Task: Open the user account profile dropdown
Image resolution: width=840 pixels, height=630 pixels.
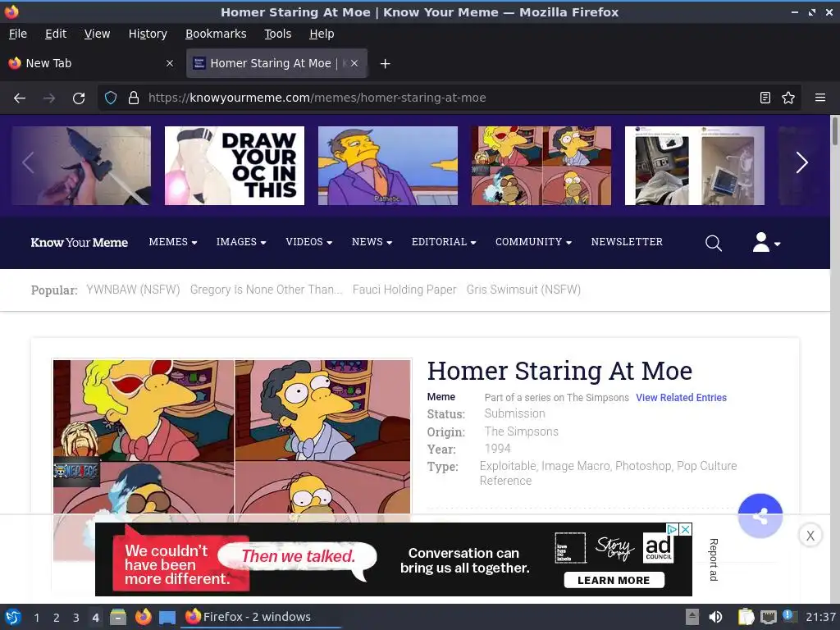Action: click(766, 242)
